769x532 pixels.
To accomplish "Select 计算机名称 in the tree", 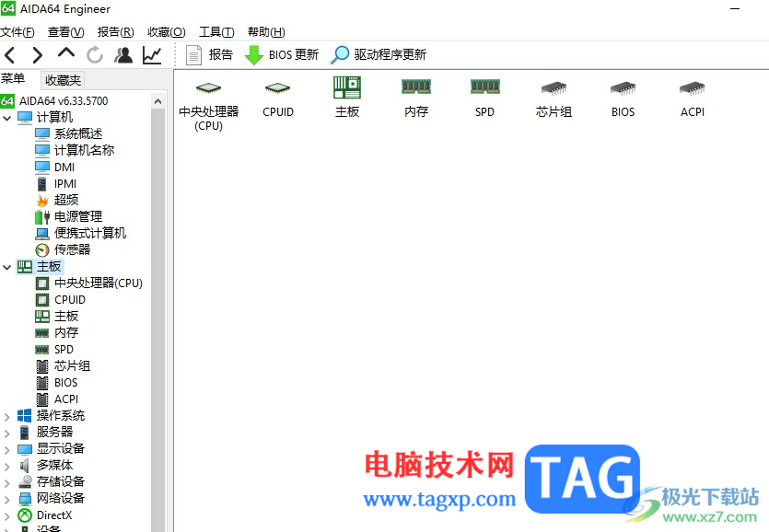I will pos(75,150).
